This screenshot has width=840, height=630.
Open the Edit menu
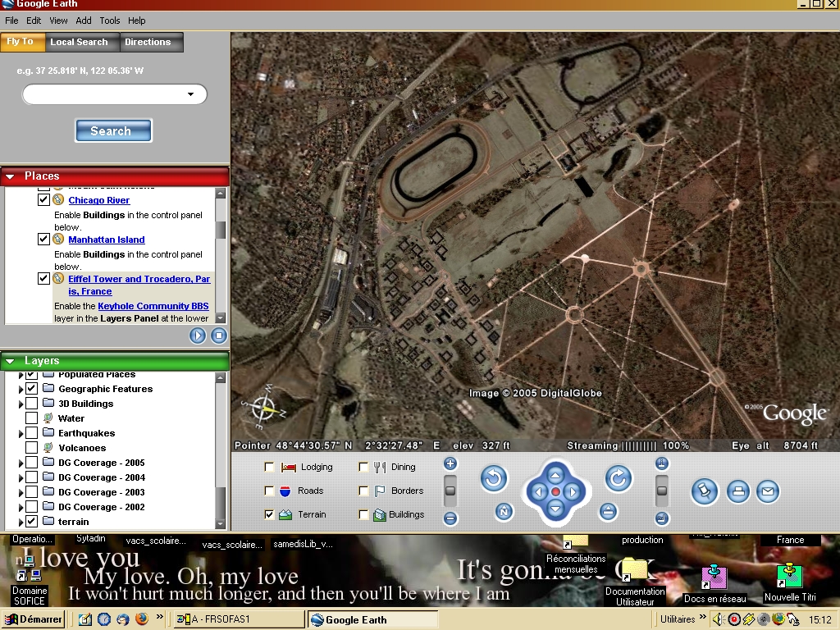pos(33,21)
